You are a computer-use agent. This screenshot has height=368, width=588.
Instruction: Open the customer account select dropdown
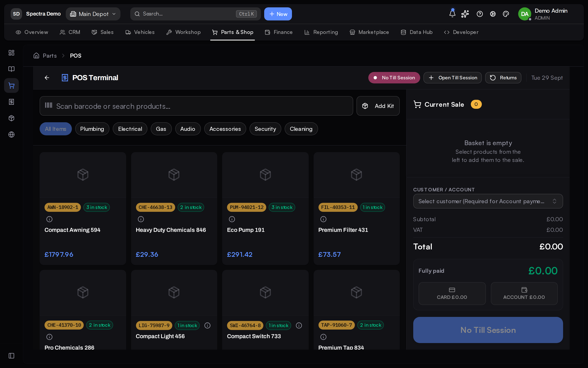pos(488,201)
